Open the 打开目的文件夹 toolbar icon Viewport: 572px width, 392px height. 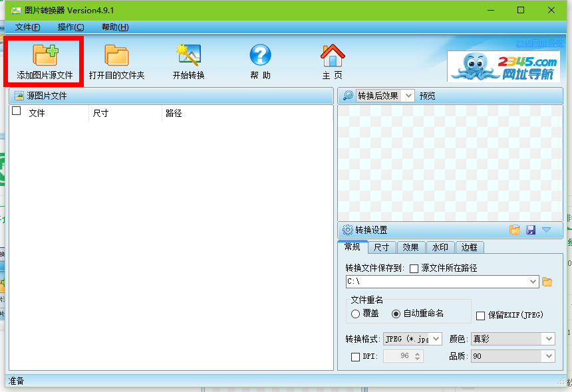tap(116, 55)
